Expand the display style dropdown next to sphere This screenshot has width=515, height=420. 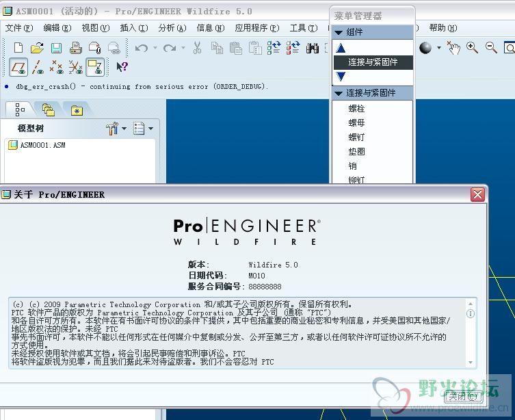click(439, 48)
